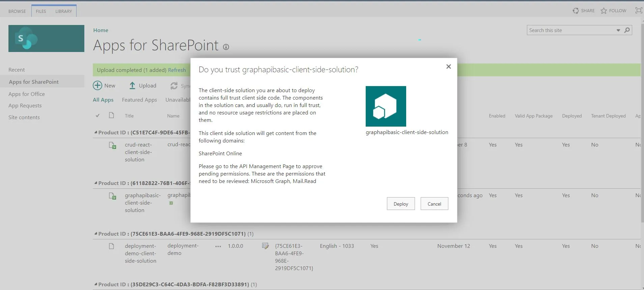Sort by Valid App Package column header
This screenshot has width=644, height=290.
(x=534, y=116)
